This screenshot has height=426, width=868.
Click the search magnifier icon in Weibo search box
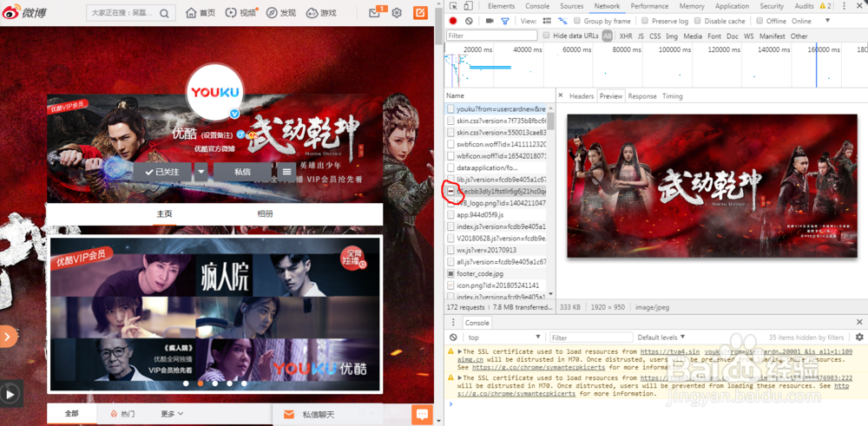pyautogui.click(x=164, y=13)
